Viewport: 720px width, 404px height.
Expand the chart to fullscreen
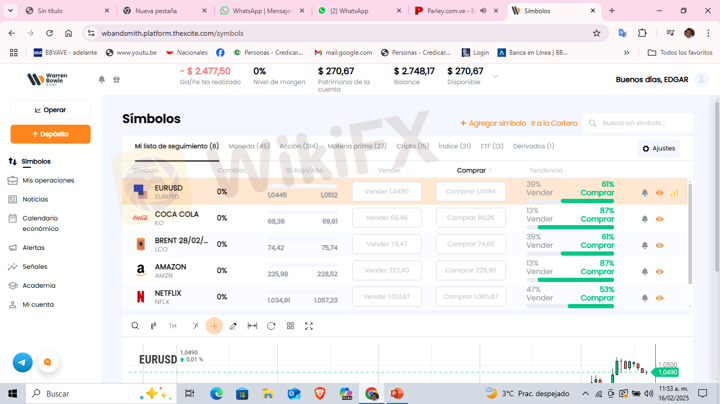(309, 326)
